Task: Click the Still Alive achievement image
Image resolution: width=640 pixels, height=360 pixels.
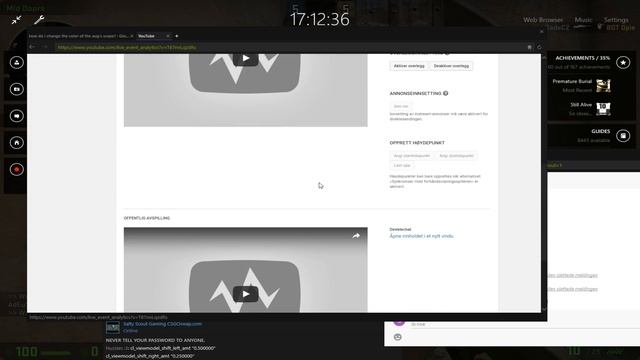Action: point(603,109)
